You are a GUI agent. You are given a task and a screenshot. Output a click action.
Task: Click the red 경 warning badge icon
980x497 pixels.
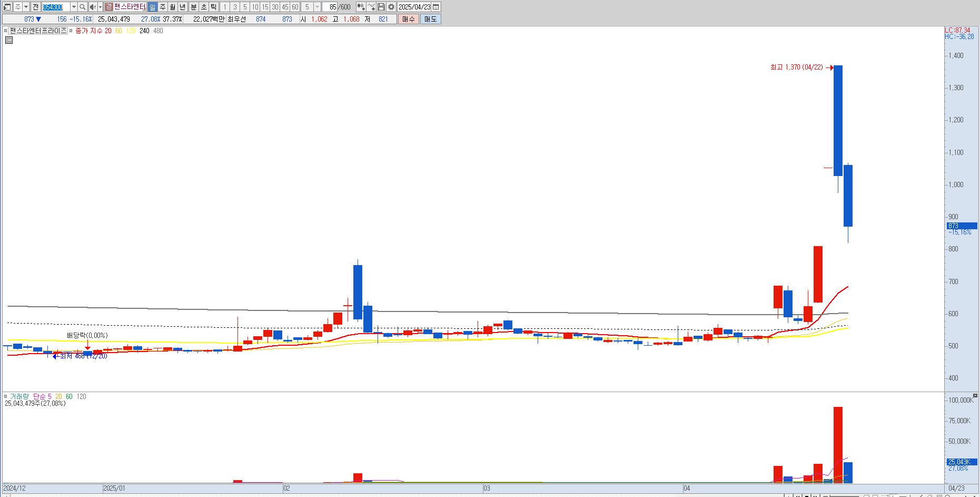(108, 7)
